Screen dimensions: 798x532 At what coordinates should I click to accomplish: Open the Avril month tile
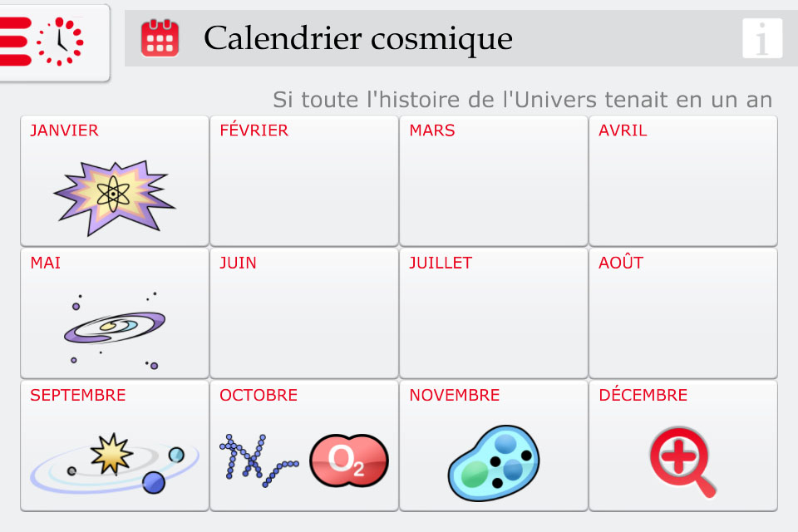coord(682,180)
